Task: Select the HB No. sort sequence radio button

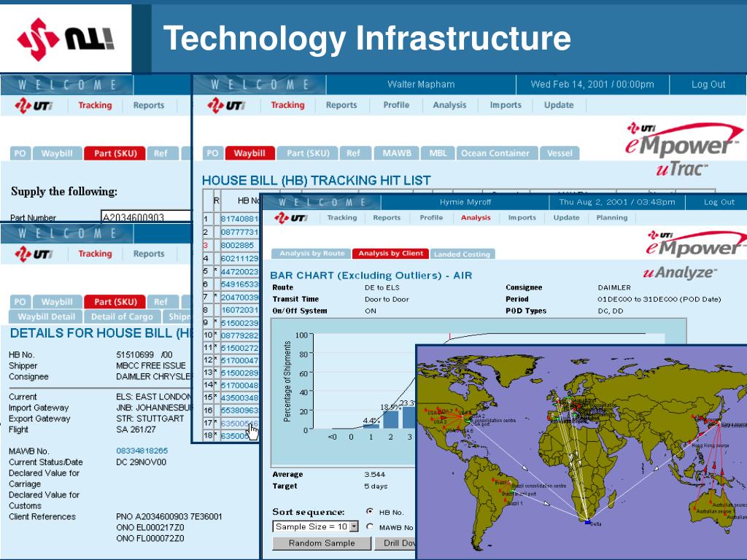Action: click(370, 511)
